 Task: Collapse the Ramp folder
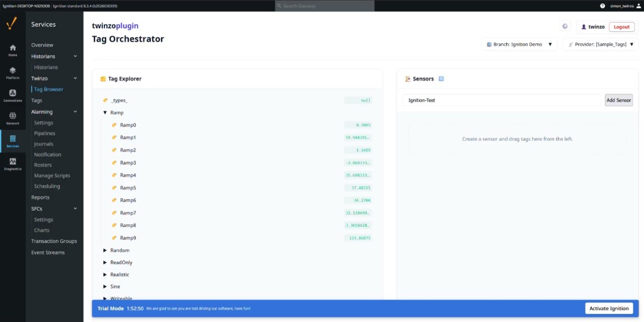pyautogui.click(x=105, y=113)
